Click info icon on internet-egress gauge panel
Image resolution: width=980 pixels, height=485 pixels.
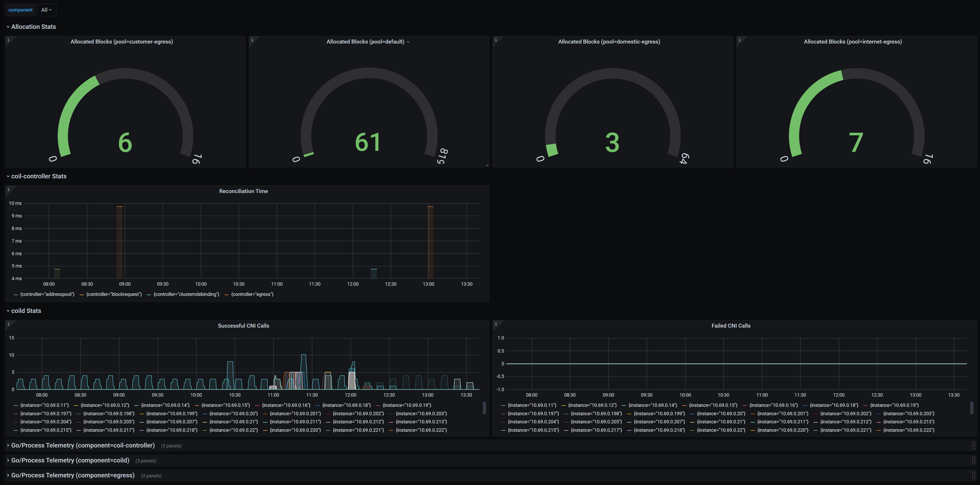click(740, 40)
